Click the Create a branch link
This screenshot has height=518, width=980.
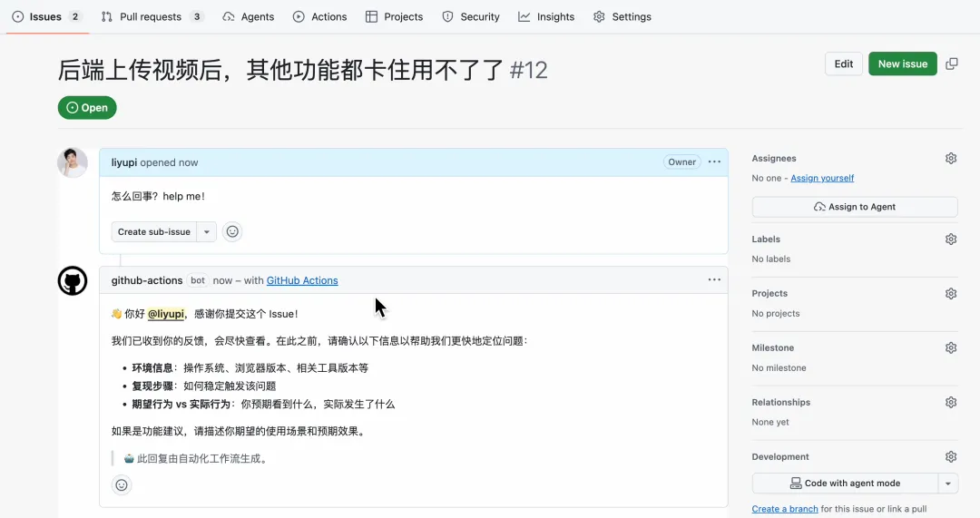[x=784, y=509]
